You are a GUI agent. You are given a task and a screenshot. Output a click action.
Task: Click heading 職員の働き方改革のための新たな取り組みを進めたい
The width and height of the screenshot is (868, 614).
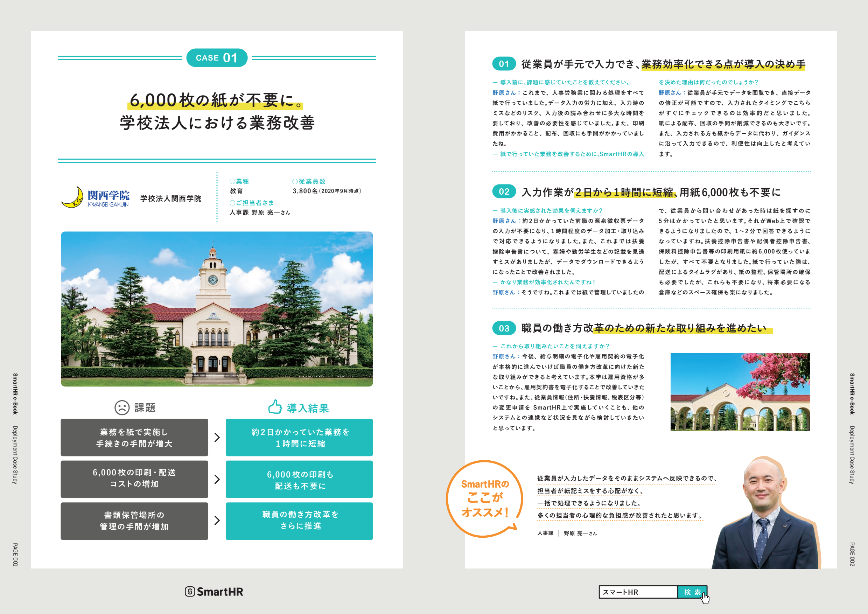[x=644, y=328]
